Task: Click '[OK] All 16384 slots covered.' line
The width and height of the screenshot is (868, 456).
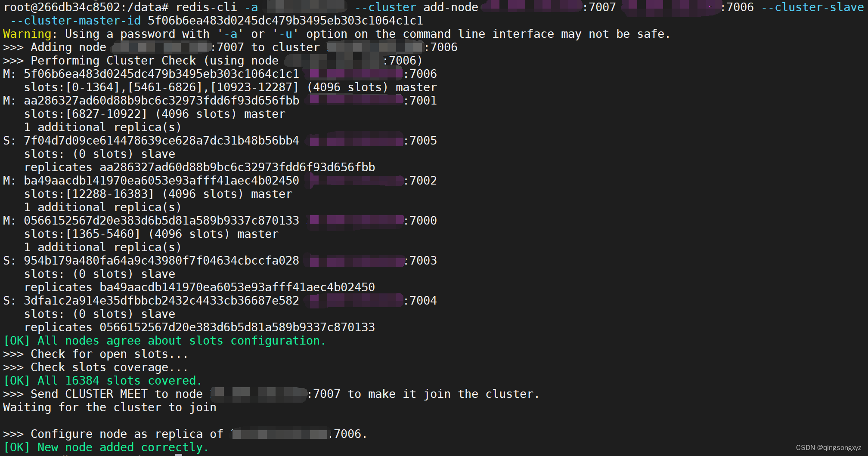Action: pos(103,381)
